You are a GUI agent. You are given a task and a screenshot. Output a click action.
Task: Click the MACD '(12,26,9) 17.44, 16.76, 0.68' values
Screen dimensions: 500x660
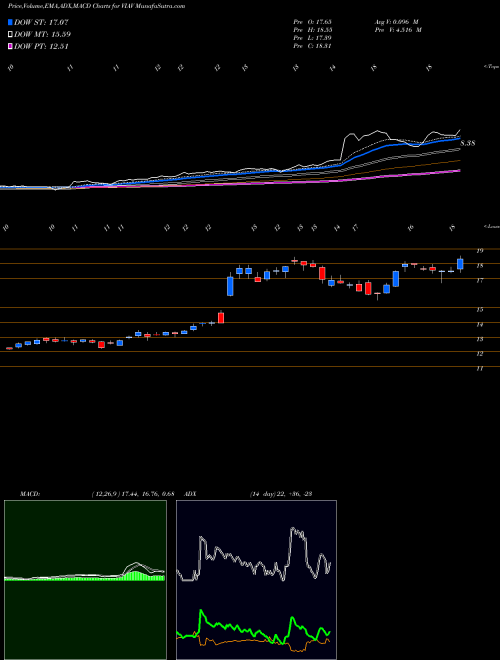133,494
